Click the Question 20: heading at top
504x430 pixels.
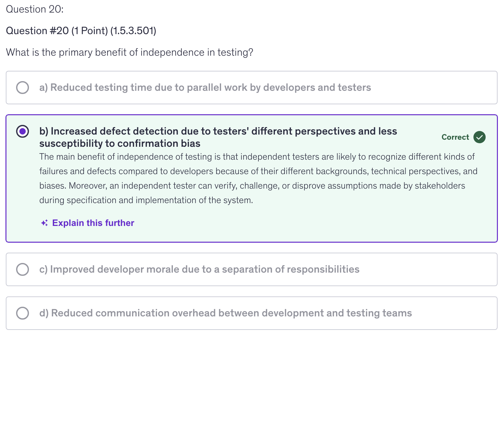[35, 9]
